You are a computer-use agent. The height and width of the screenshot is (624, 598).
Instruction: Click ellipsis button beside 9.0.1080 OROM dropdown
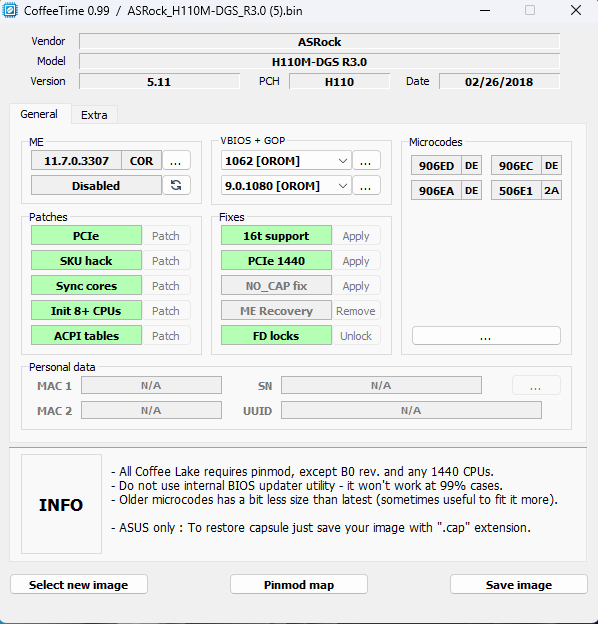(366, 185)
